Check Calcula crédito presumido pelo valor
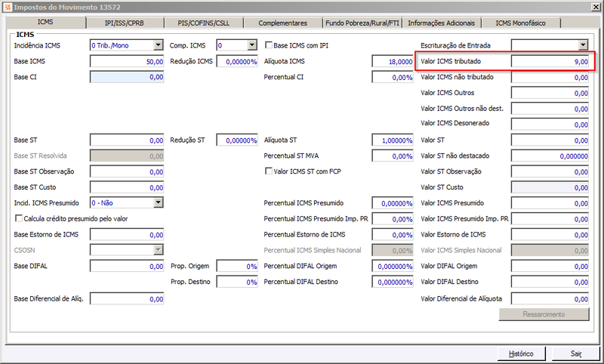Screen dimensions: 604x364 (x=18, y=218)
